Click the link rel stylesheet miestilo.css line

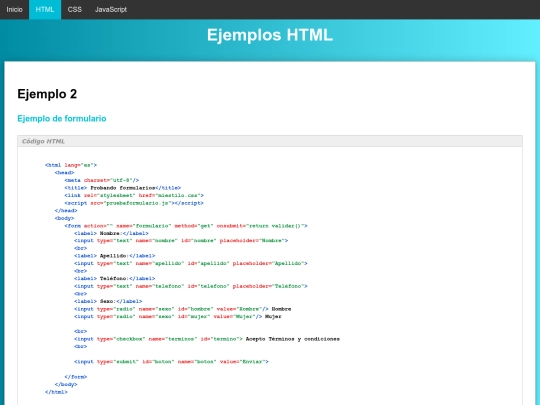pyautogui.click(x=134, y=195)
